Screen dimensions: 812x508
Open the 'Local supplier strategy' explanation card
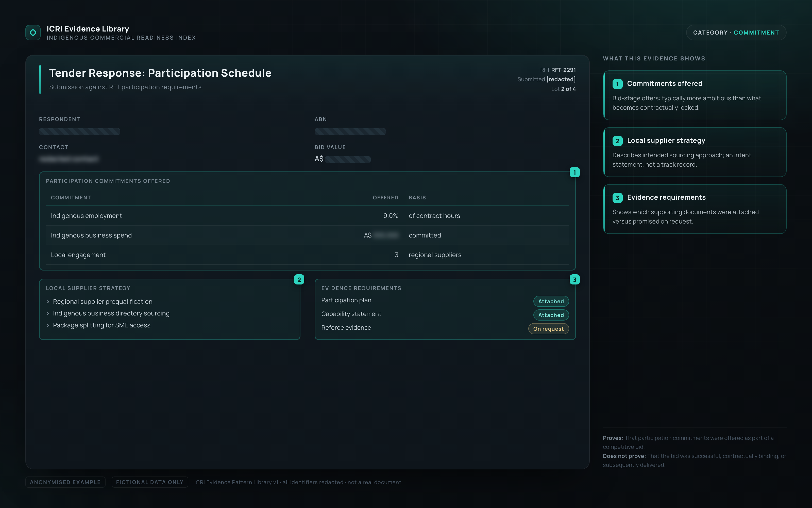tap(695, 152)
